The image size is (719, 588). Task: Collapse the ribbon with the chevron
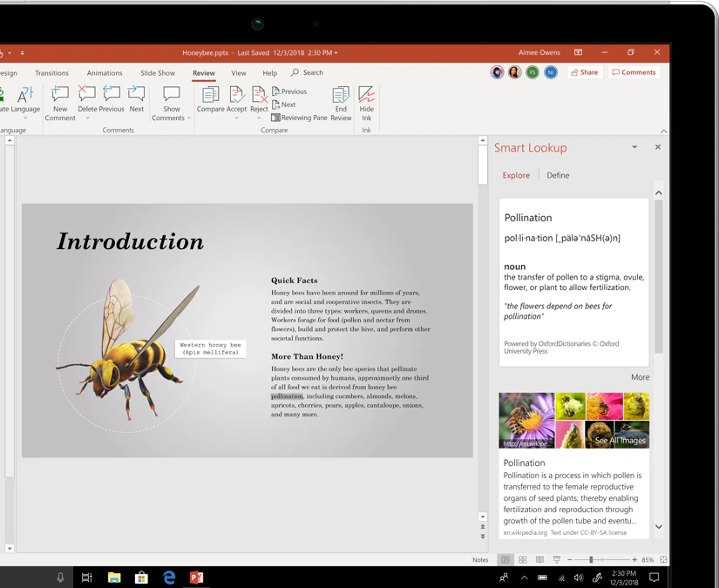coord(663,131)
